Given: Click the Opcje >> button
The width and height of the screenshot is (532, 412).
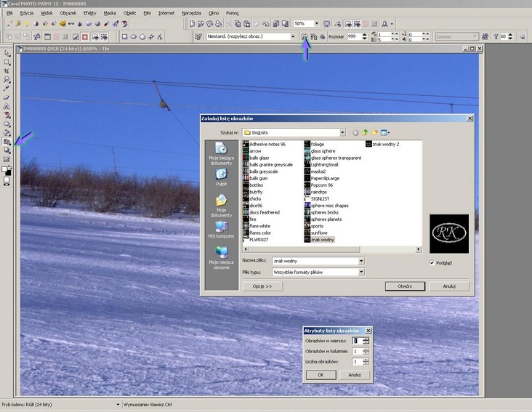Looking at the screenshot, I should click(x=262, y=286).
